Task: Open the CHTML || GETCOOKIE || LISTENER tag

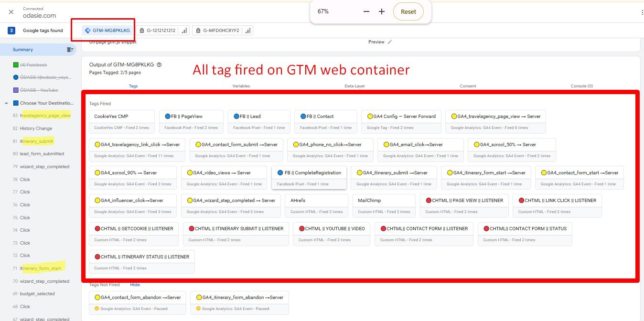Action: pyautogui.click(x=134, y=234)
